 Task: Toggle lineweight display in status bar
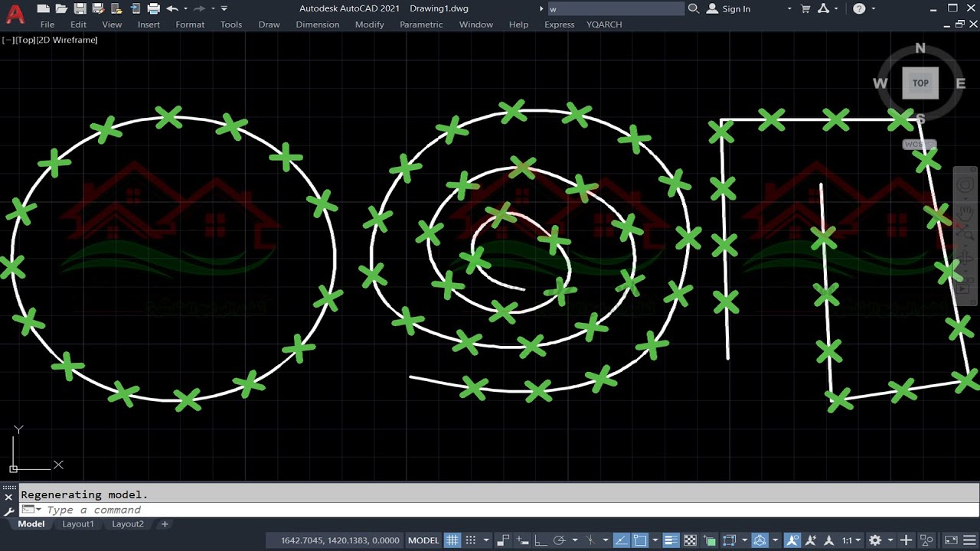(671, 540)
